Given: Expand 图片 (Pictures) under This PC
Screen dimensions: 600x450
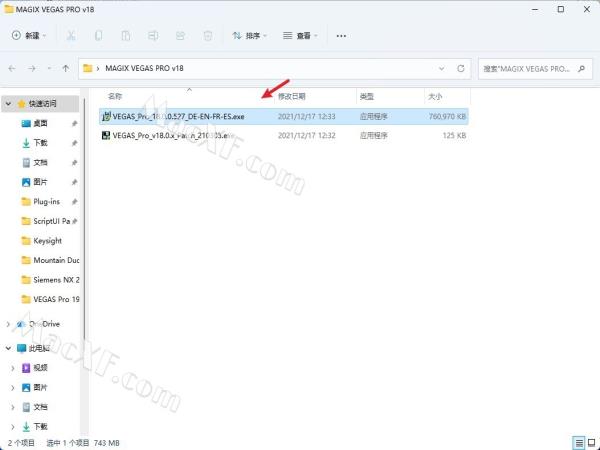Looking at the screenshot, I should tap(13, 388).
